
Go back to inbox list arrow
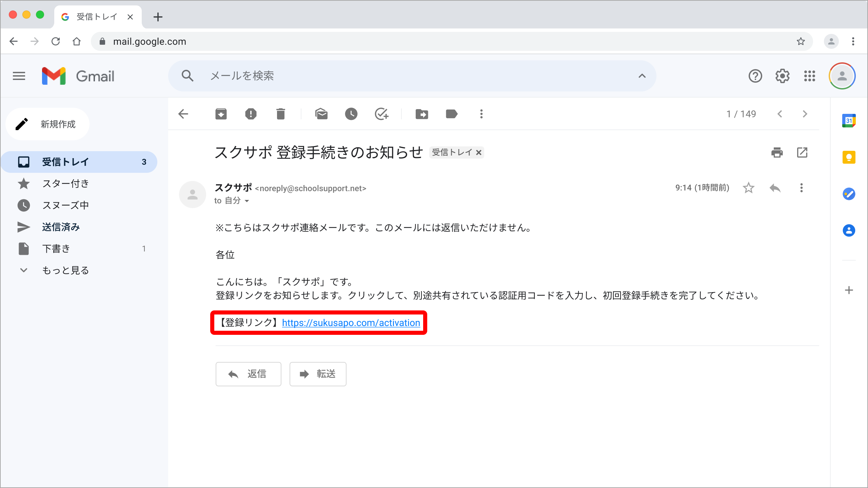pos(183,114)
